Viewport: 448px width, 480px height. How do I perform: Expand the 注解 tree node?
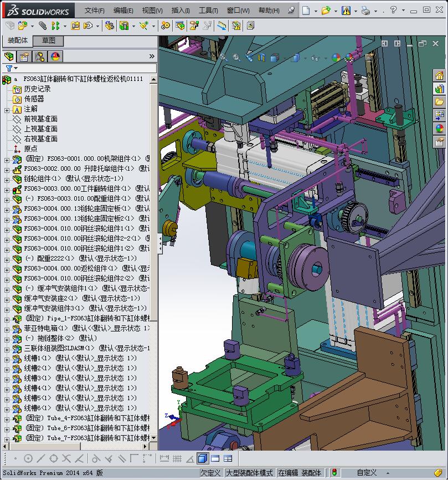[7, 110]
